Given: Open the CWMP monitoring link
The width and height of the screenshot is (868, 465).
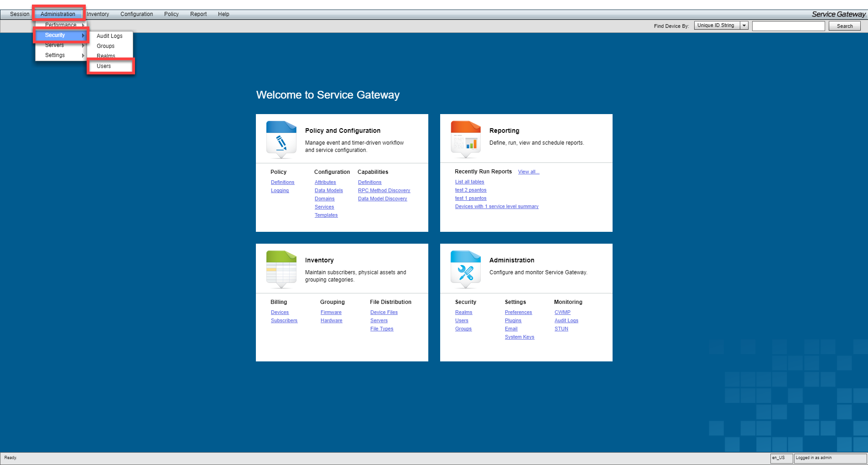Looking at the screenshot, I should tap(562, 313).
